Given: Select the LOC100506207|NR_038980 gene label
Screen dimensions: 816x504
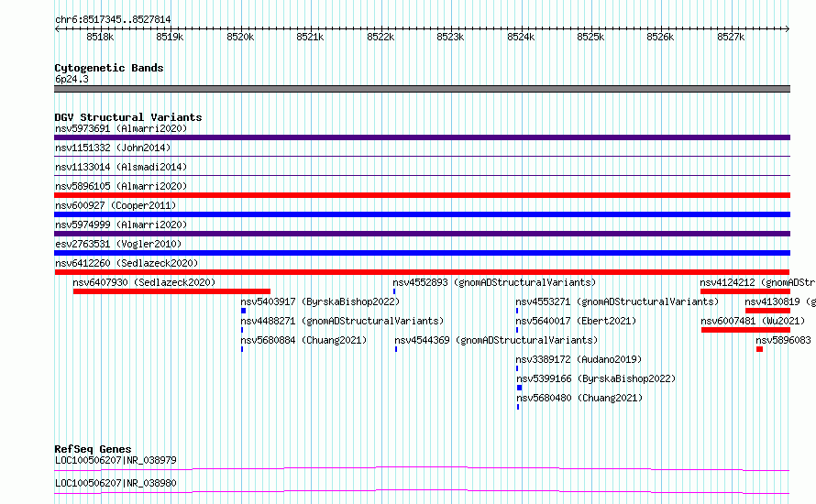Looking at the screenshot, I should pyautogui.click(x=116, y=483).
